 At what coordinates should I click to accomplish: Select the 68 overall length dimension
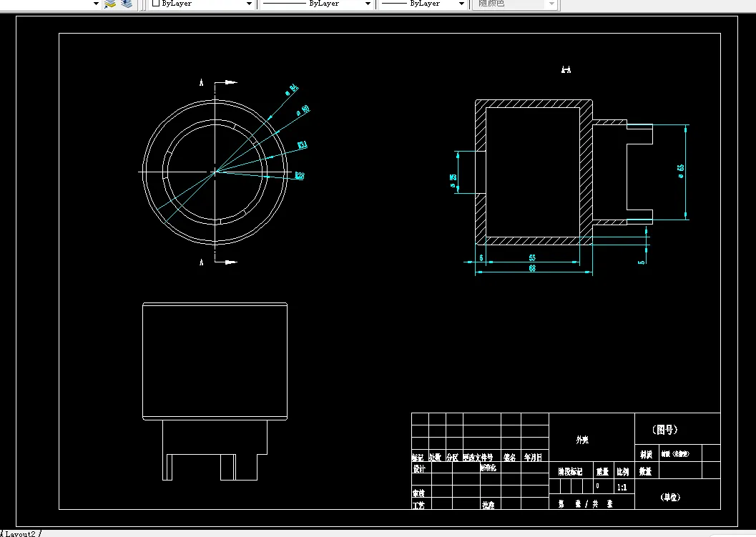532,268
